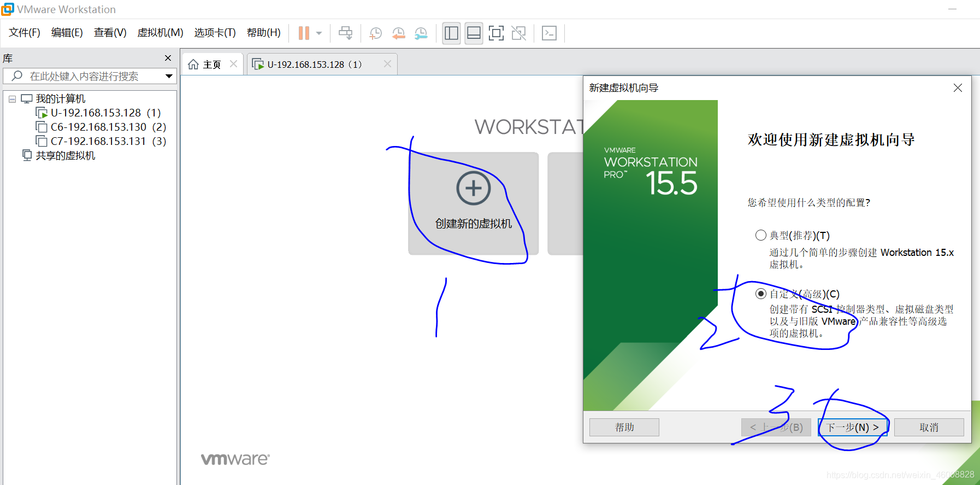Select 共享的虚拟机 in library tree
980x485 pixels.
point(66,156)
